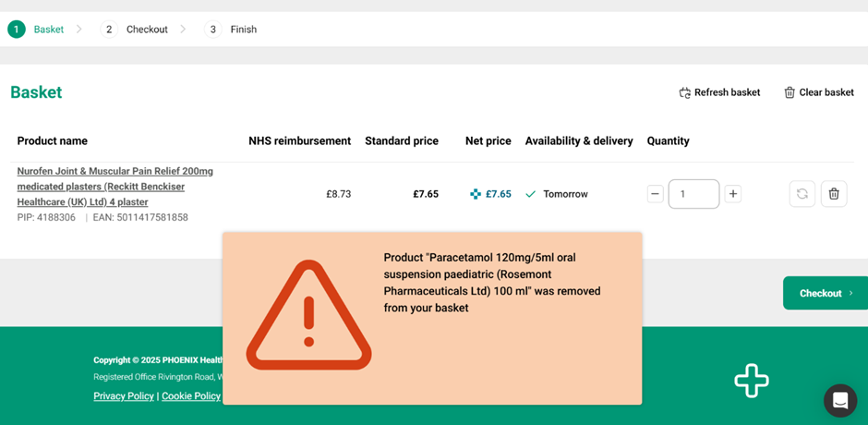Click the refresh icon in the Nurofen row
Screen dimensions: 868x425
click(802, 194)
